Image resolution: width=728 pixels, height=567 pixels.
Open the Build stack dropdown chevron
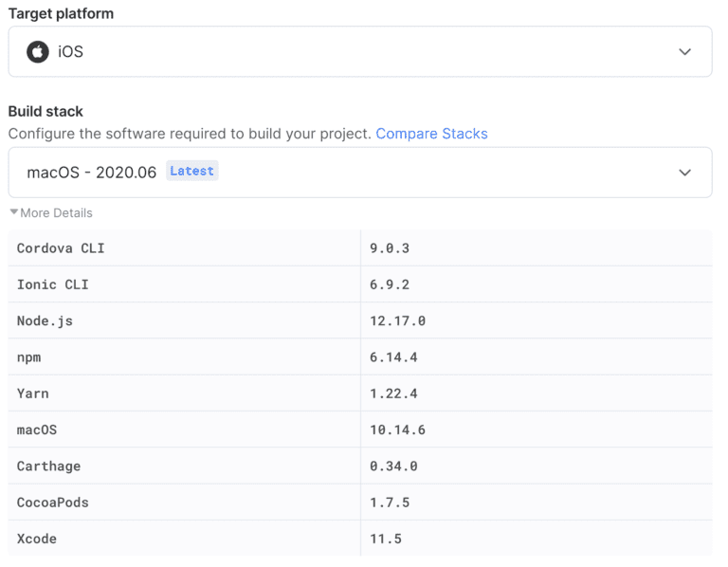click(684, 173)
